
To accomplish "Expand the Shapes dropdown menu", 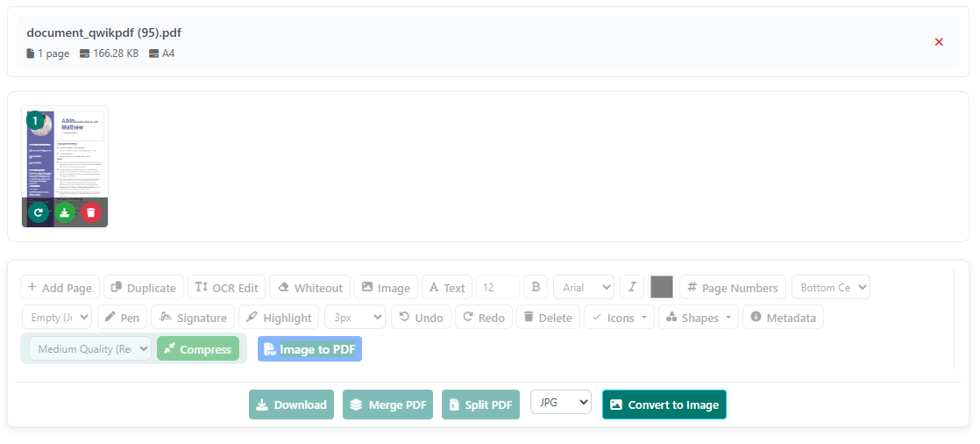I will [698, 317].
